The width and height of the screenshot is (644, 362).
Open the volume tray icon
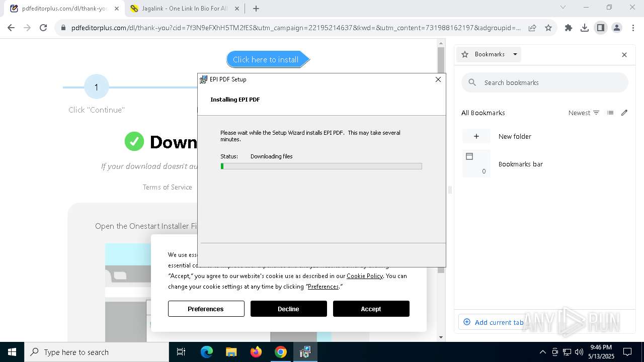click(579, 352)
